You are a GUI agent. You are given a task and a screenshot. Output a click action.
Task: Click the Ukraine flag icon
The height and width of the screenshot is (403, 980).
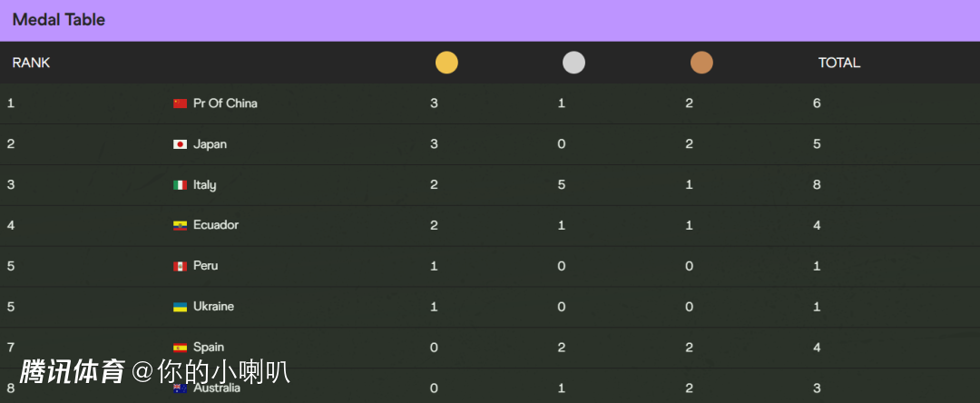coord(180,307)
